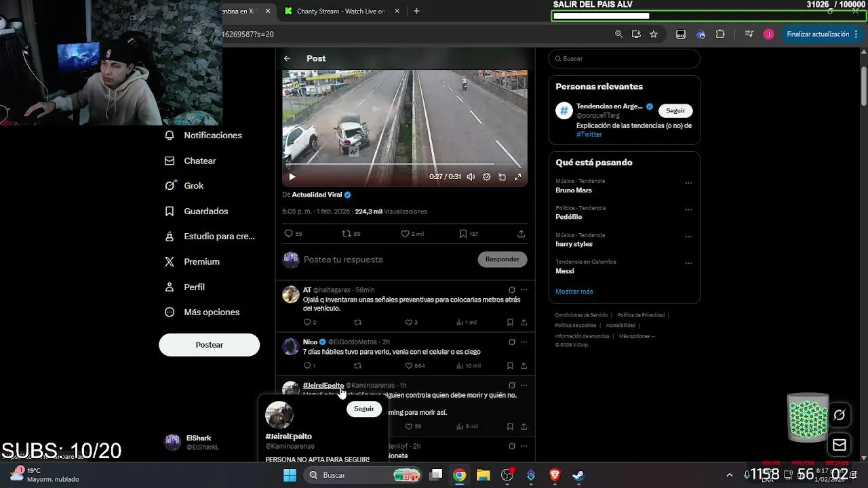Viewport: 868px width, 488px height.
Task: Toggle picture-in-picture on the video
Action: [x=502, y=177]
